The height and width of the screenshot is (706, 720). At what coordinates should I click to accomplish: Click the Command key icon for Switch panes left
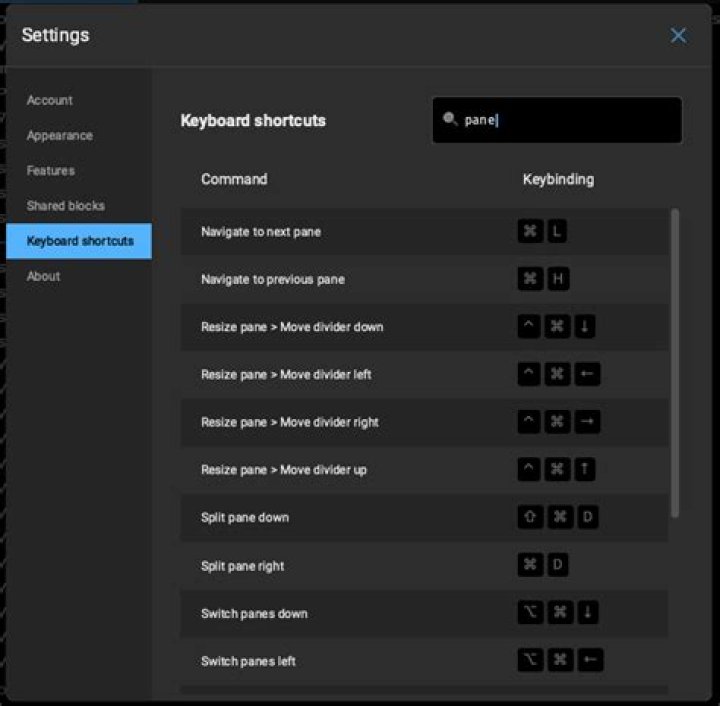pyautogui.click(x=560, y=660)
